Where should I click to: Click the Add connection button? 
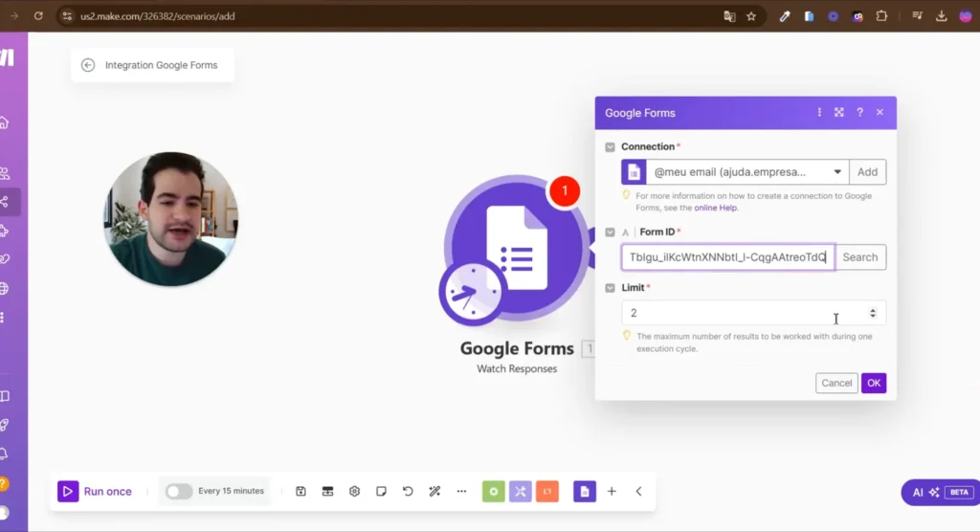click(867, 172)
